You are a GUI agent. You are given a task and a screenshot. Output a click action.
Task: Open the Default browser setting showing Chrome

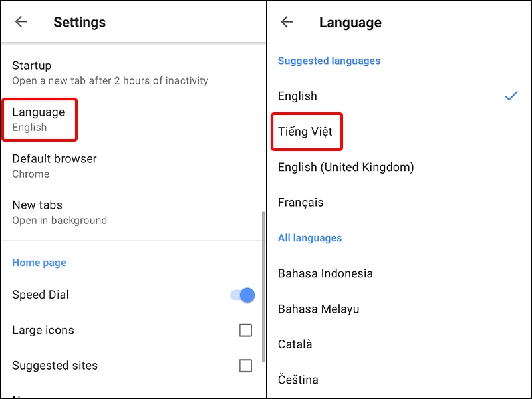pyautogui.click(x=66, y=165)
